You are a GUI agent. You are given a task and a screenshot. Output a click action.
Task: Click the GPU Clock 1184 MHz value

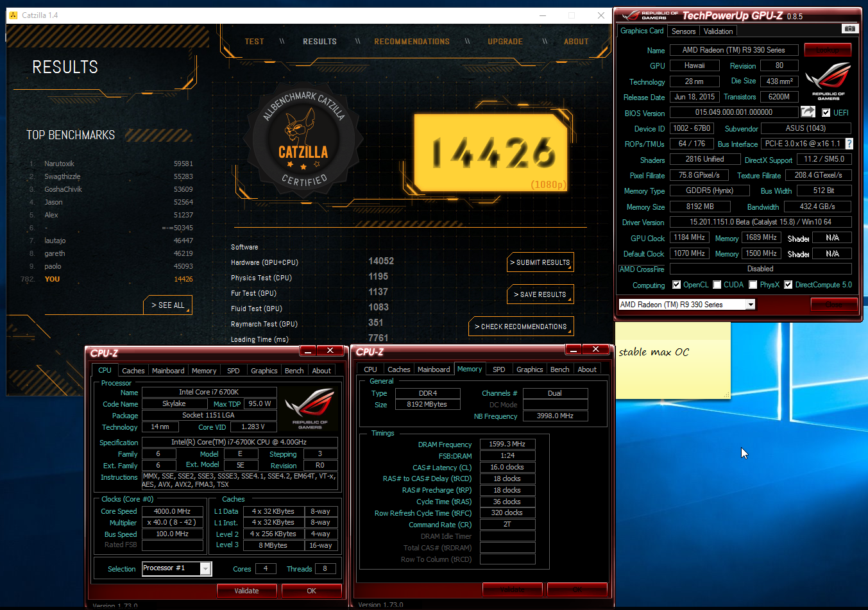(690, 237)
